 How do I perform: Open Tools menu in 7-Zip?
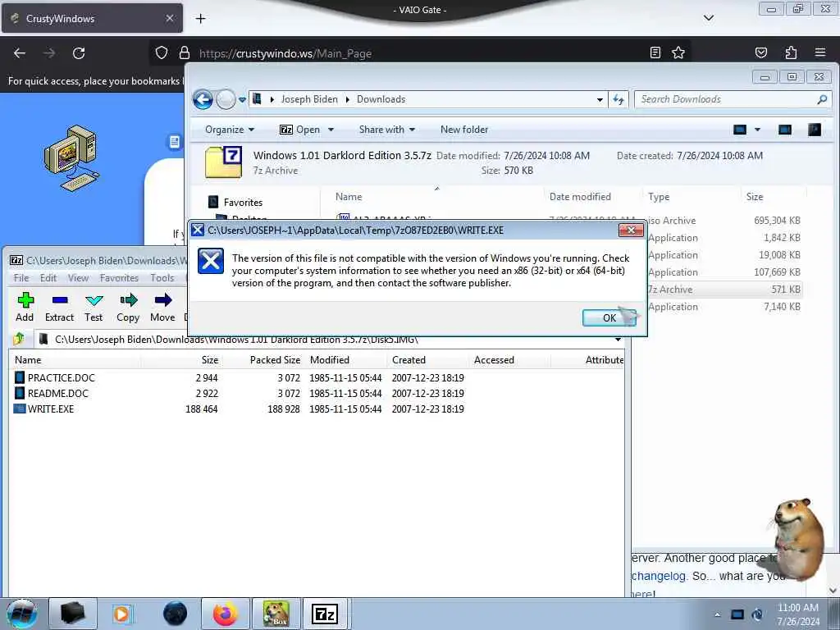(162, 278)
